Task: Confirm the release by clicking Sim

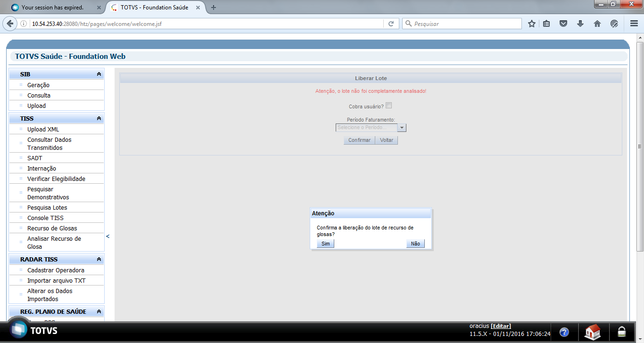Action: point(325,244)
